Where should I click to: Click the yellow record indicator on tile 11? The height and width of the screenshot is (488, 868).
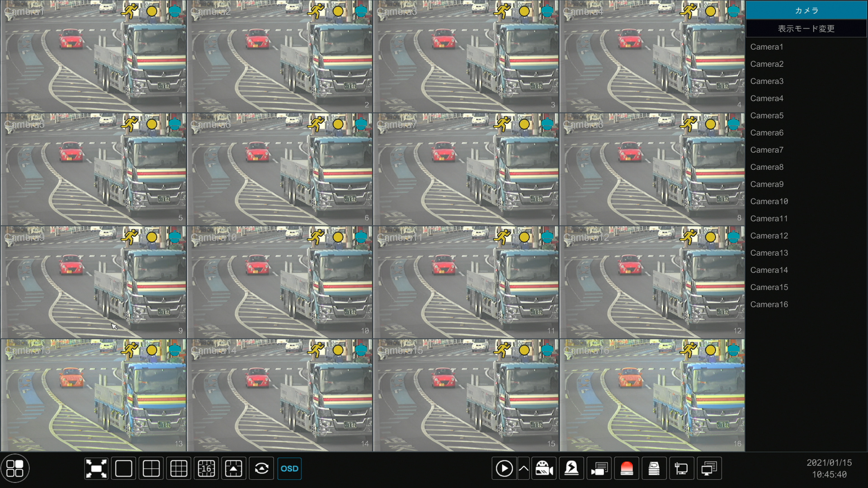[524, 237]
